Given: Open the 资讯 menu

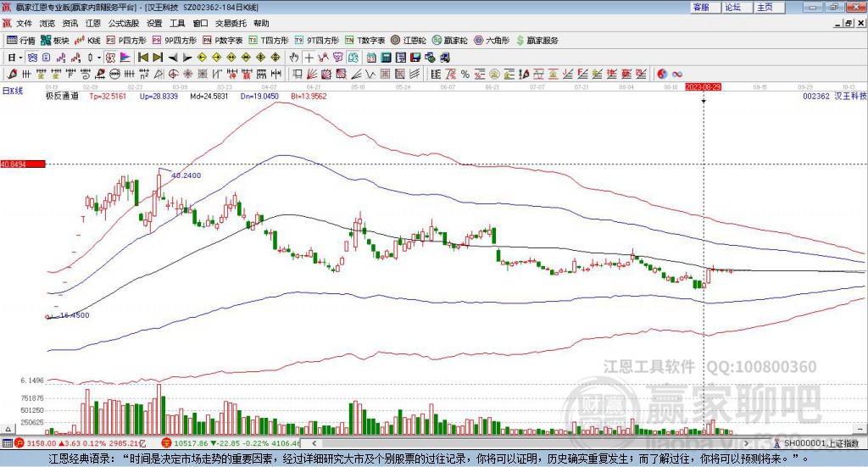Looking at the screenshot, I should click(70, 23).
